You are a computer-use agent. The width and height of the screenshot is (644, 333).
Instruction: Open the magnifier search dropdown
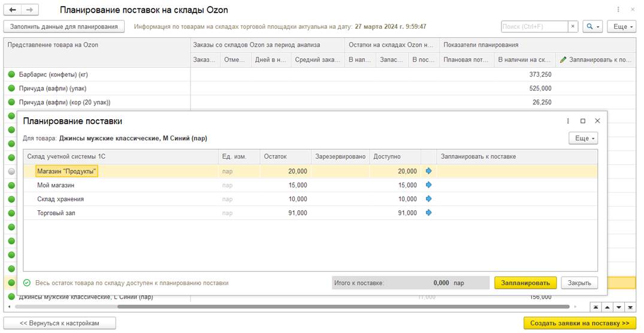pyautogui.click(x=592, y=26)
